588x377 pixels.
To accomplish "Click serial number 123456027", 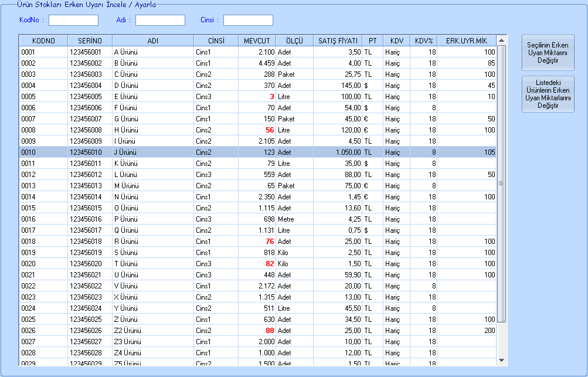I will pos(86,342).
